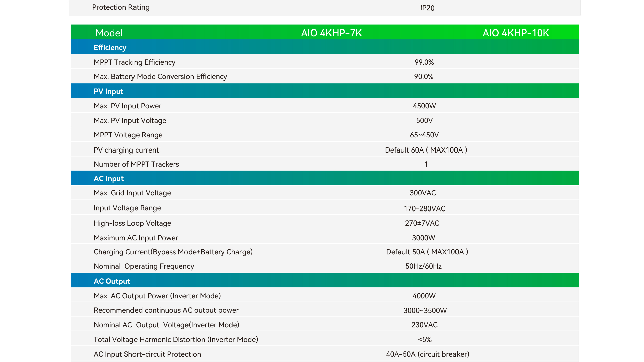
Task: Select the Efficiency section header
Action: click(110, 48)
